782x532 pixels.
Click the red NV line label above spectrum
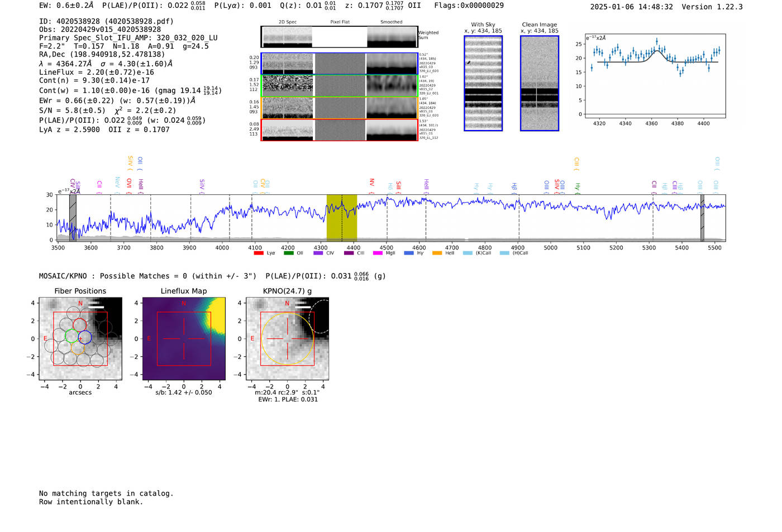pyautogui.click(x=371, y=183)
